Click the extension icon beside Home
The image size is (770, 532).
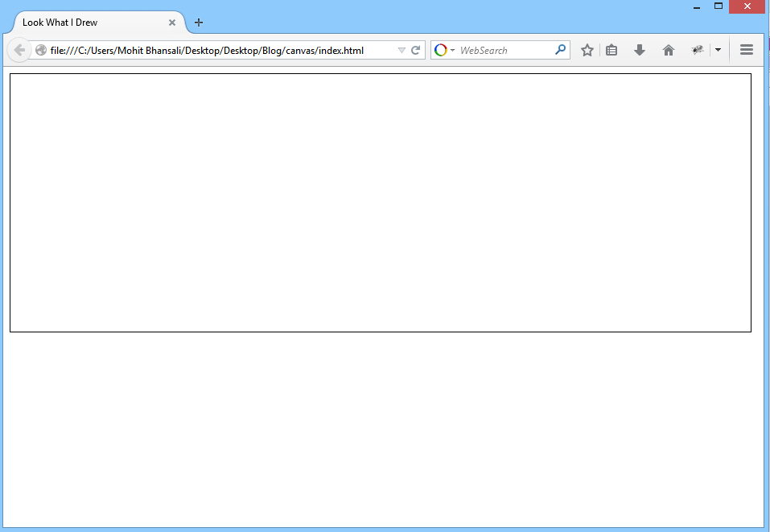tap(697, 50)
